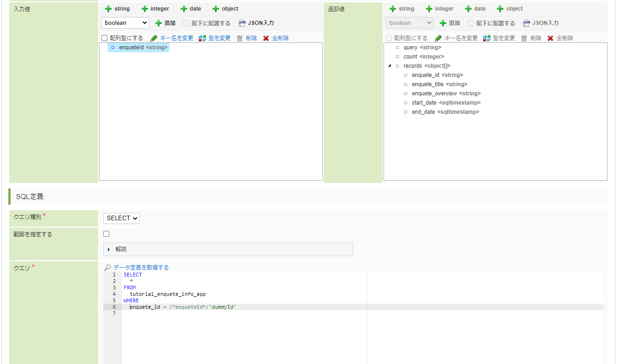Toggle 配列型にする checkbox in 入力値 panel
Viewport: 632px width, 364px height.
105,38
